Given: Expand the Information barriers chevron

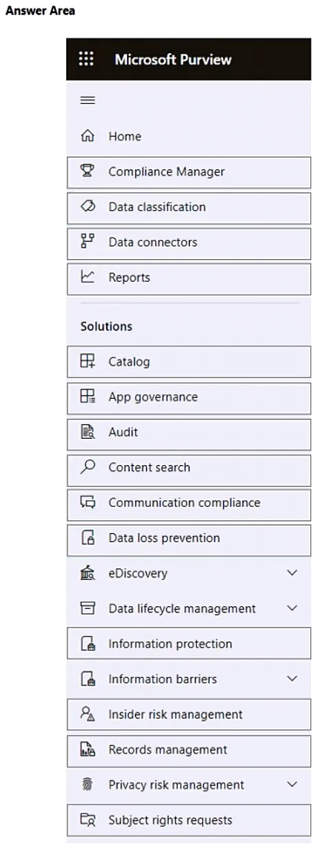Looking at the screenshot, I should [292, 679].
